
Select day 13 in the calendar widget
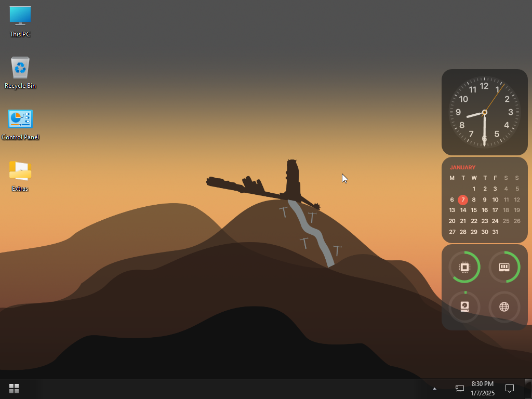pyautogui.click(x=452, y=210)
